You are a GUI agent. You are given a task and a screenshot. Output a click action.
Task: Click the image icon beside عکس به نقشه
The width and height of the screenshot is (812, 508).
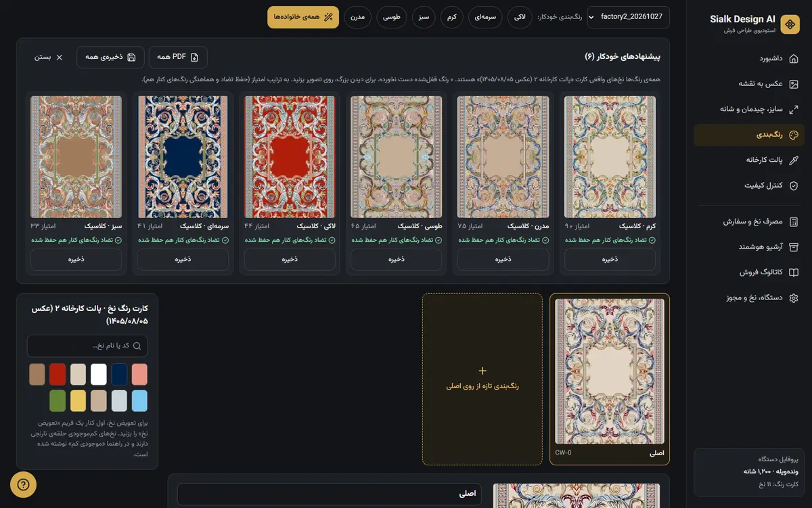794,84
